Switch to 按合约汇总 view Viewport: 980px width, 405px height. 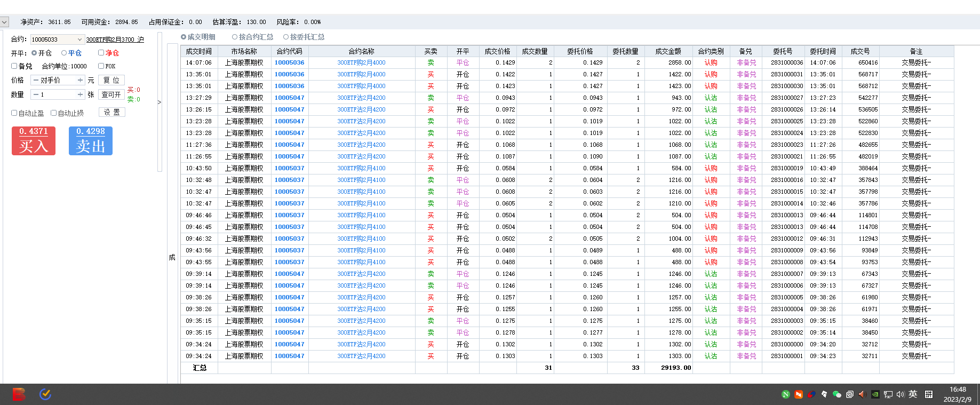pyautogui.click(x=235, y=37)
